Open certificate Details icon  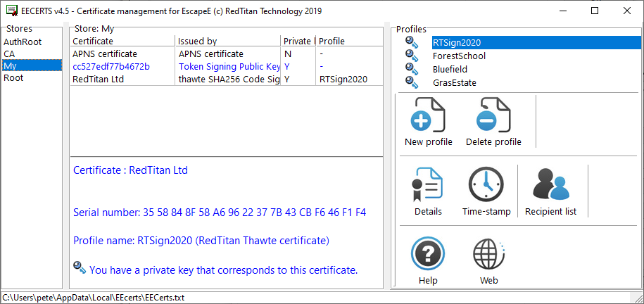coord(428,185)
